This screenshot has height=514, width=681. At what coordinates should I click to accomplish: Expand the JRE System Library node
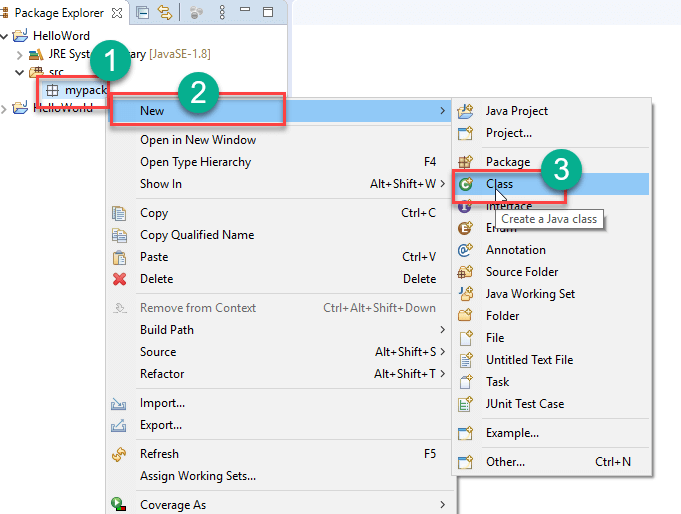[21, 54]
